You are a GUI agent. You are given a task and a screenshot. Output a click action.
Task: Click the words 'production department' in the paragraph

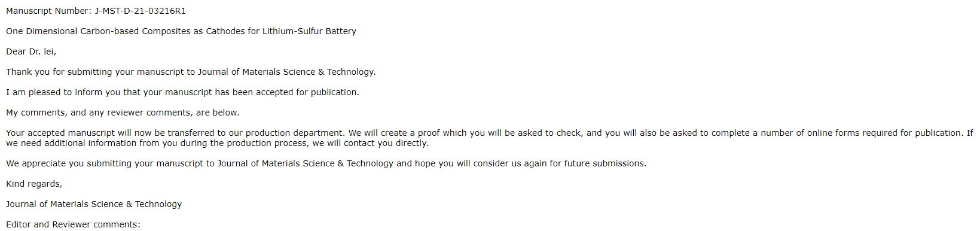point(294,133)
